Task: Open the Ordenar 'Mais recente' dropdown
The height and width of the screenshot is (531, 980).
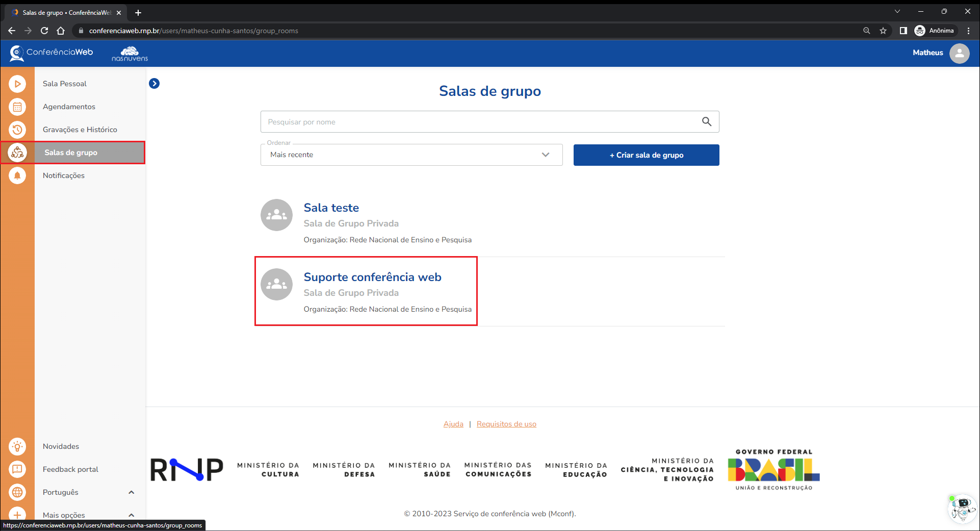Action: (411, 155)
